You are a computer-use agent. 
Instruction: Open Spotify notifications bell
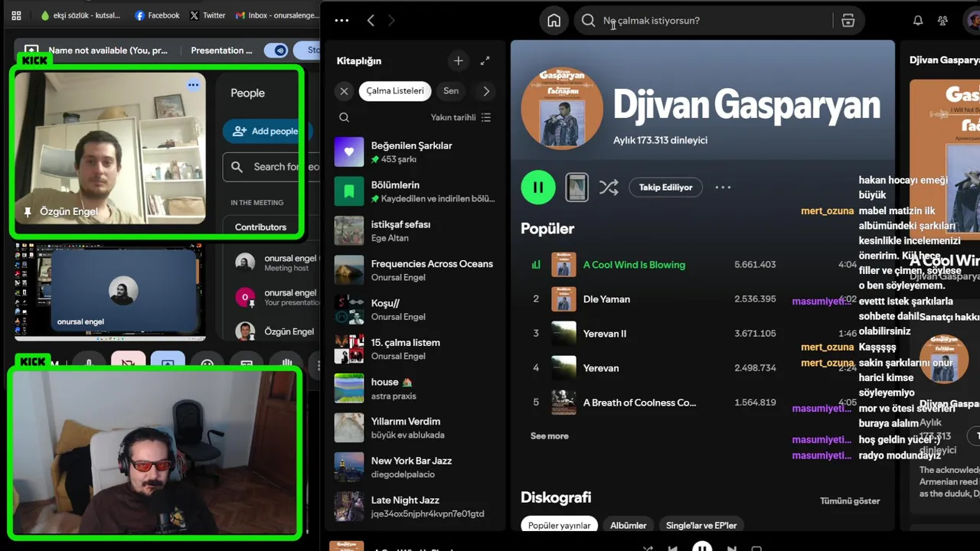[918, 21]
